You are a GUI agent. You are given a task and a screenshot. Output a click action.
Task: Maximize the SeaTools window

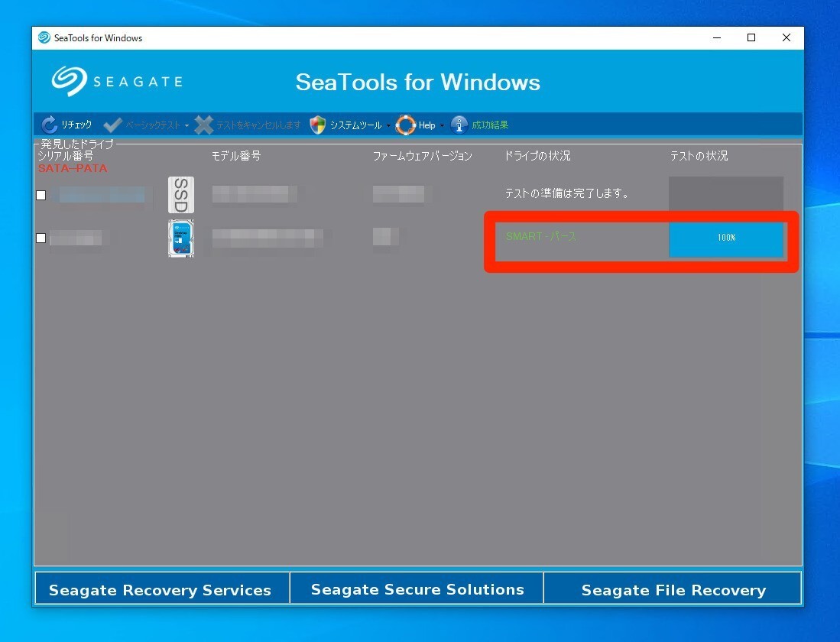[751, 37]
